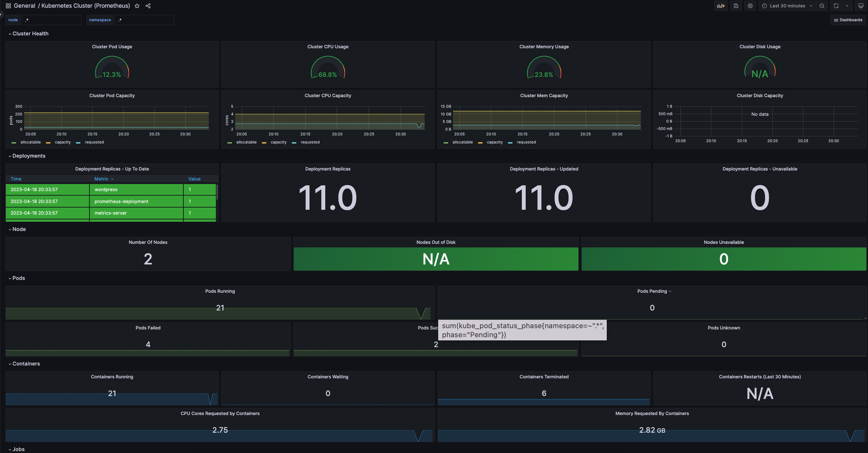Star this dashboard as favorite
The height and width of the screenshot is (453, 868).
pyautogui.click(x=137, y=6)
